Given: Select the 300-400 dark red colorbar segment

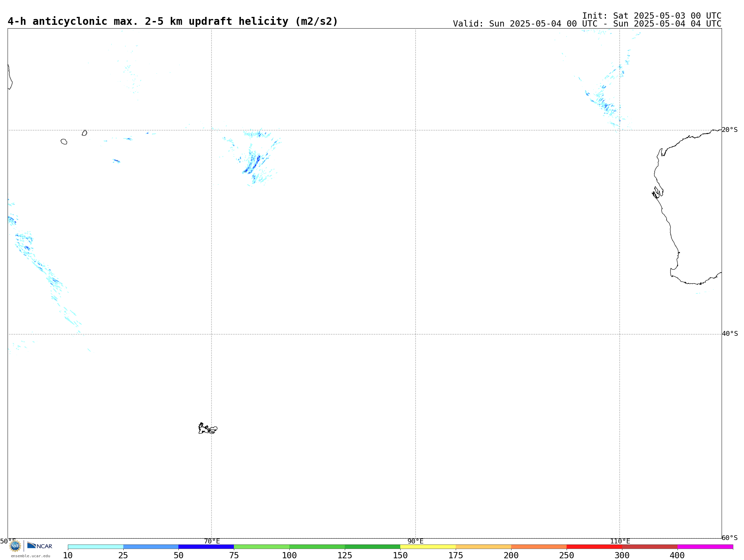Looking at the screenshot, I should [650, 547].
